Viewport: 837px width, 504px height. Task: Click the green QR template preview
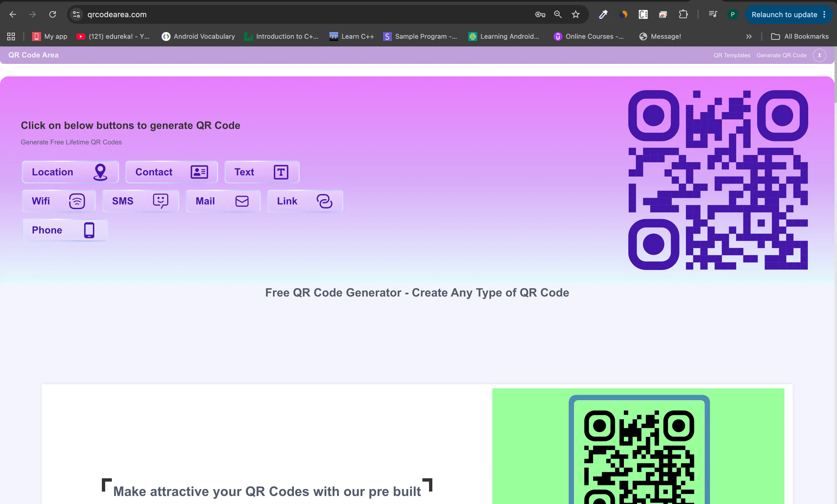638,446
